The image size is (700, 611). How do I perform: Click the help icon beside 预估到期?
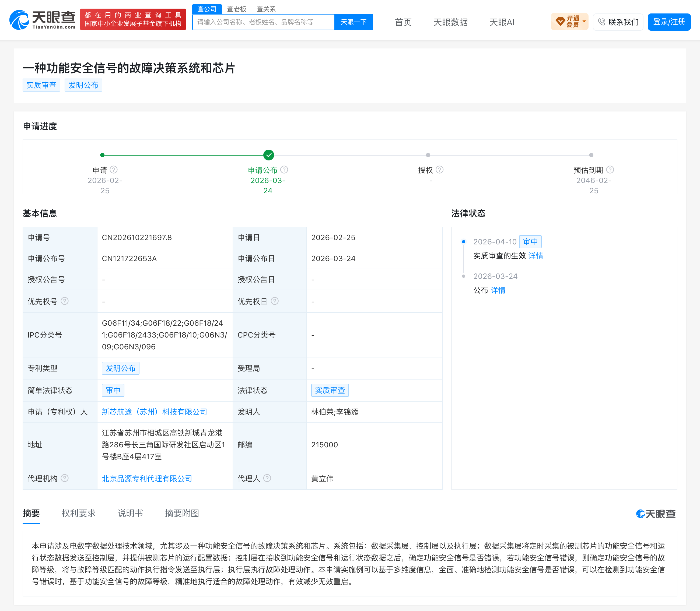click(610, 170)
